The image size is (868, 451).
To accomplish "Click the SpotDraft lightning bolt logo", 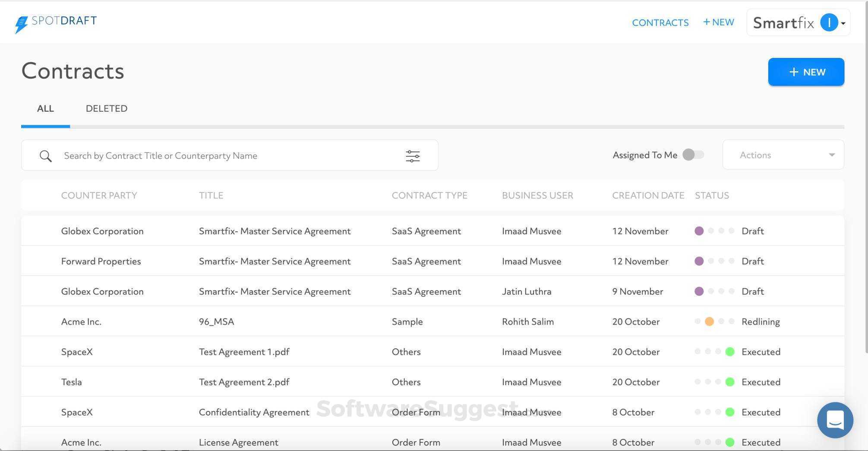I will click(20, 22).
